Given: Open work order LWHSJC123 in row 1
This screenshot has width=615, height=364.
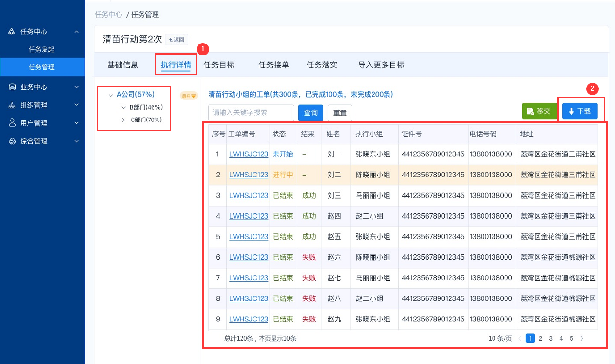Looking at the screenshot, I should click(x=249, y=154).
